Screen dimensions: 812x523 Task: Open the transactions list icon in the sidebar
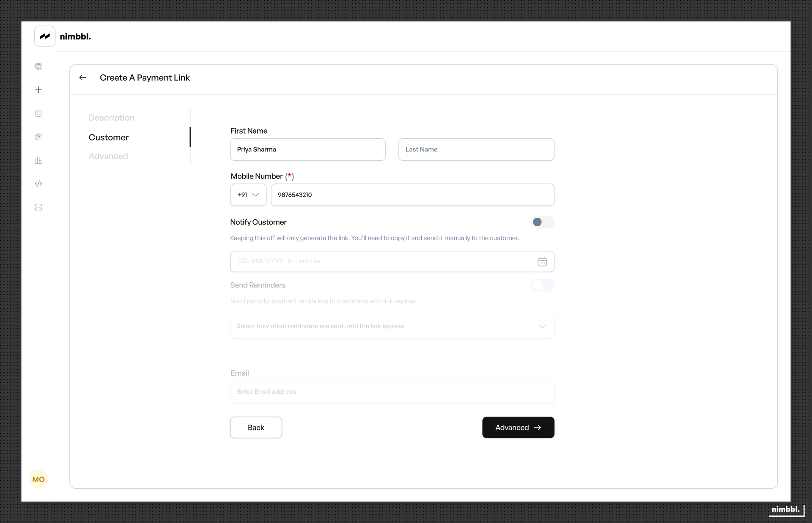[x=38, y=113]
